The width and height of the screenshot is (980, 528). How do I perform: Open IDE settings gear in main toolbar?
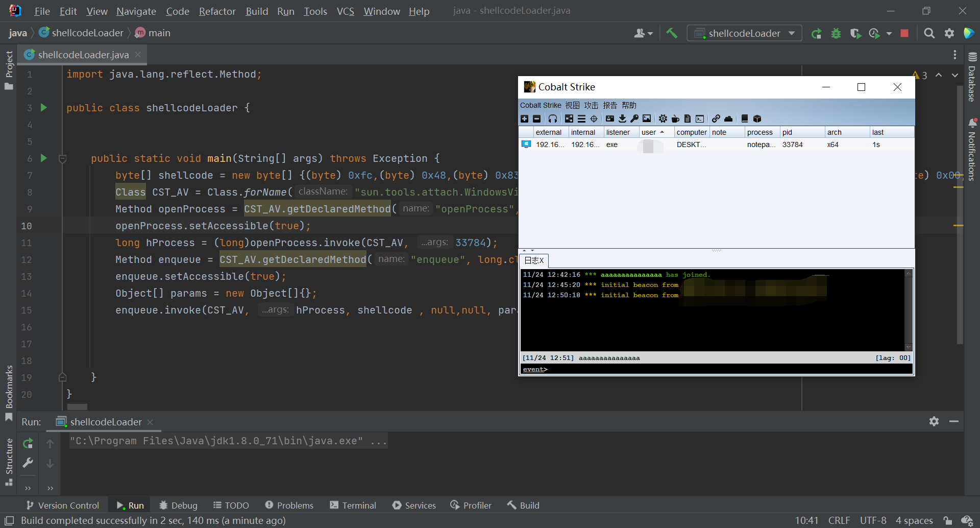click(x=949, y=33)
